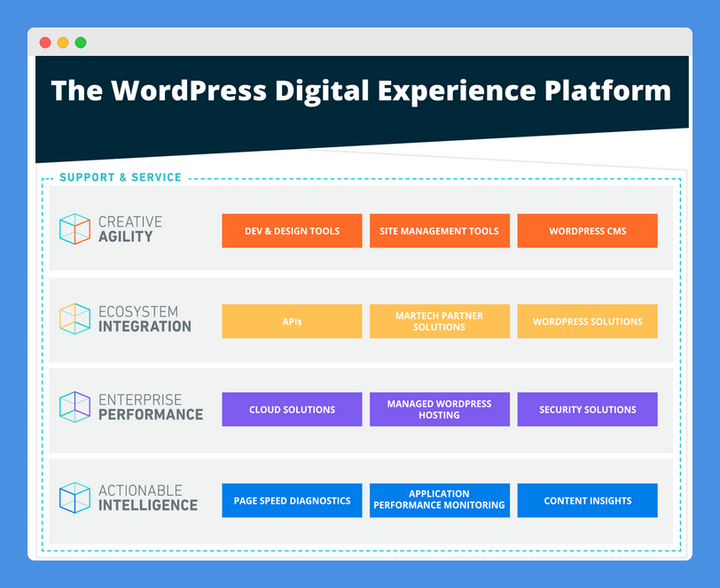
Task: Click the Enterprise Performance cube icon
Action: pyautogui.click(x=74, y=407)
